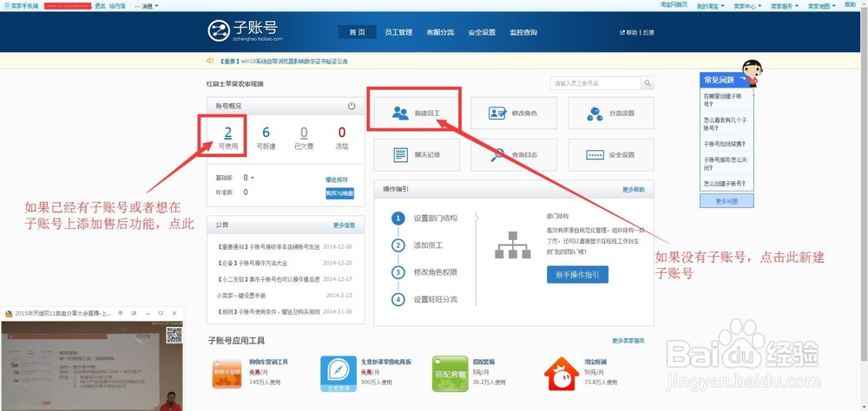Click the org-chart icon under 部门结构
This screenshot has height=411, width=868.
pos(513,245)
